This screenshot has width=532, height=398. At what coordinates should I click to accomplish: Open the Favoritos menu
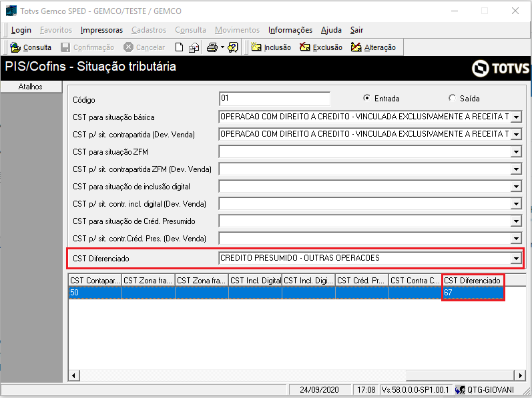tap(56, 30)
